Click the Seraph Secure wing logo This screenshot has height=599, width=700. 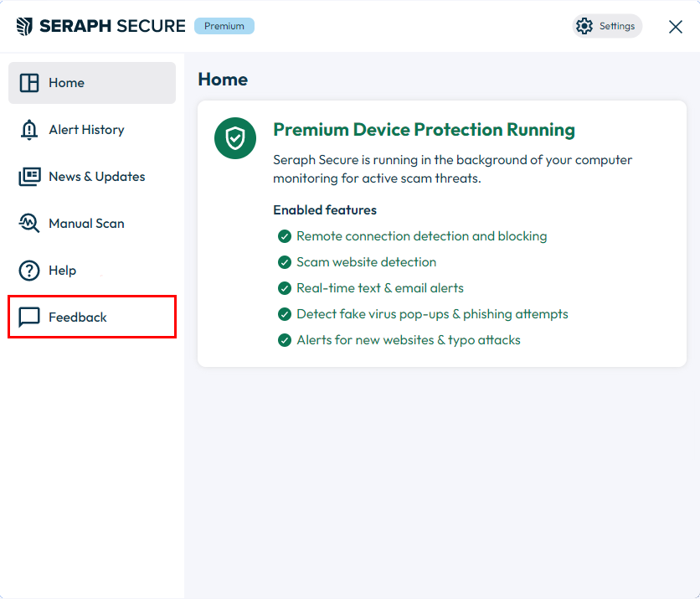click(24, 26)
